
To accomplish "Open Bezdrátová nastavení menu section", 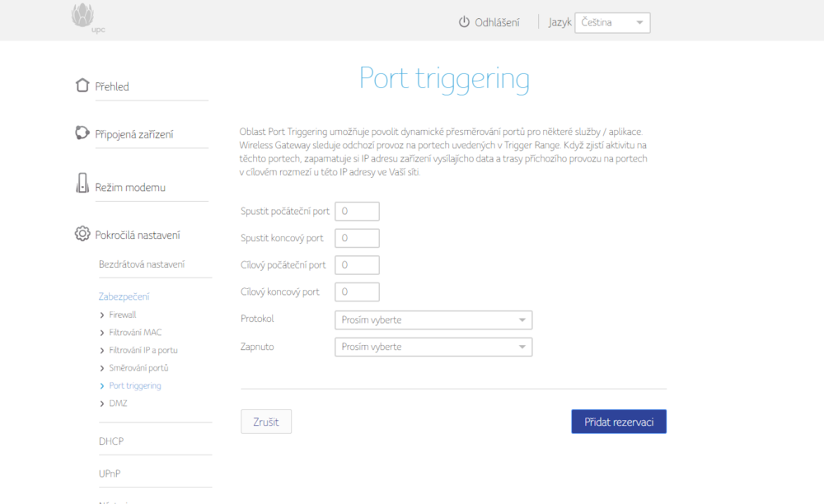I will [x=142, y=264].
